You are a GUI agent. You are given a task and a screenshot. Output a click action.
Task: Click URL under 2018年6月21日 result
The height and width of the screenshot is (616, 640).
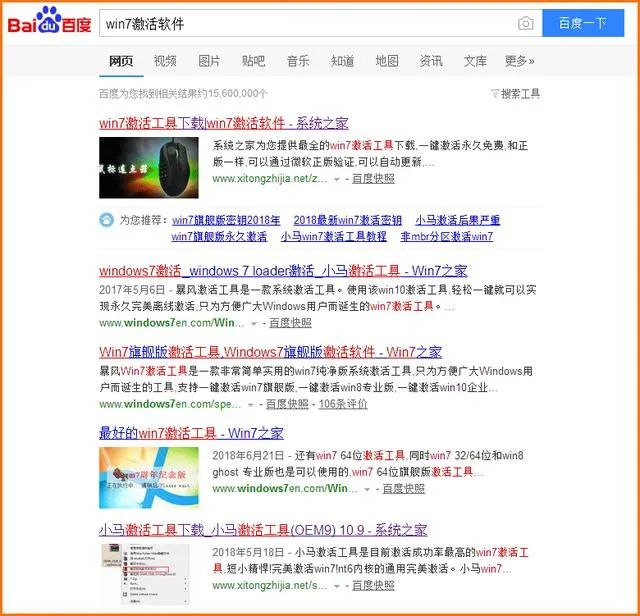click(284, 489)
